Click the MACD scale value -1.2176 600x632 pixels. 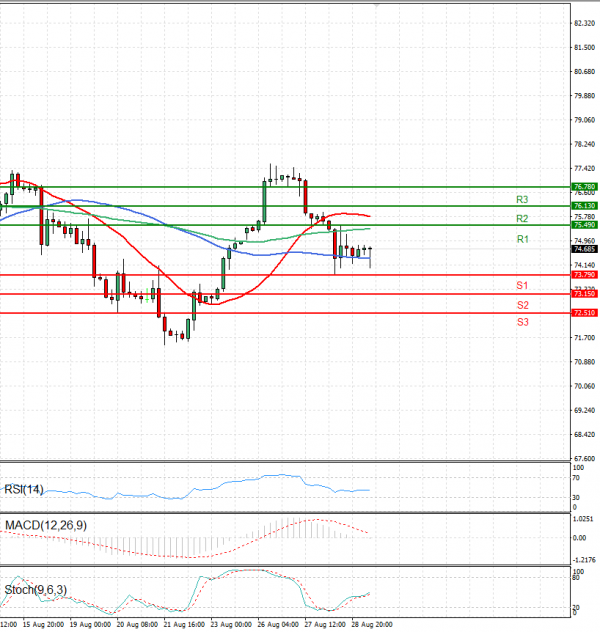(584, 560)
